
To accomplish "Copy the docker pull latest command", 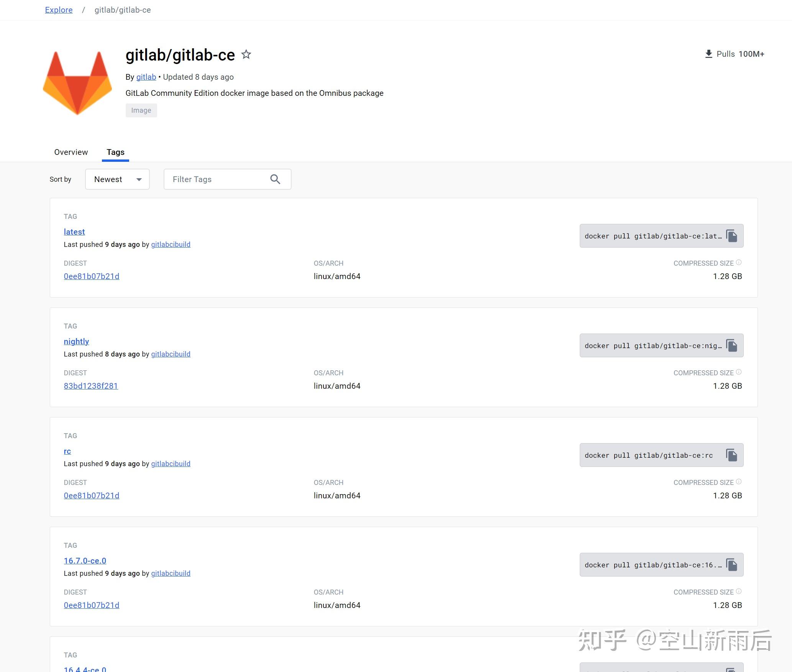I will point(732,235).
